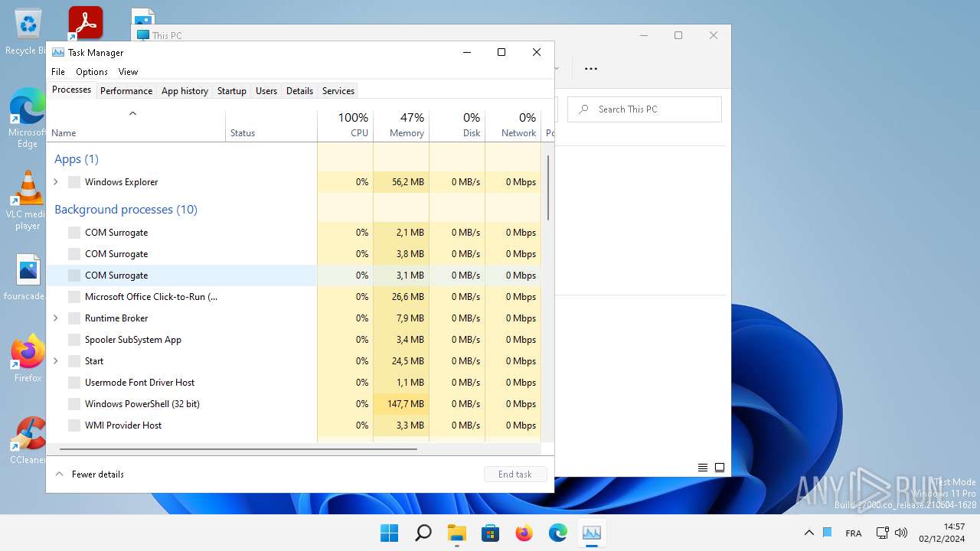Switch This PC to large icons view
This screenshot has width=980, height=551.
pyautogui.click(x=720, y=468)
